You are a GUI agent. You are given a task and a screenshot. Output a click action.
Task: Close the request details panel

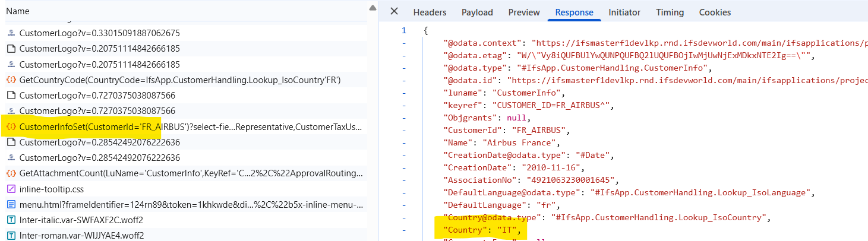[394, 12]
